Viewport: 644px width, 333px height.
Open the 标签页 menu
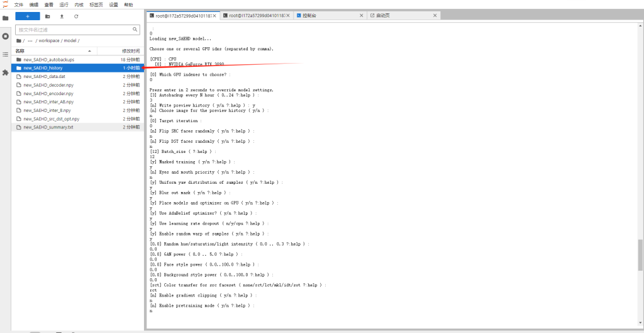[96, 4]
